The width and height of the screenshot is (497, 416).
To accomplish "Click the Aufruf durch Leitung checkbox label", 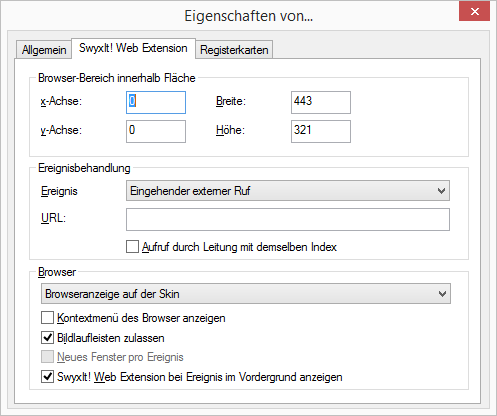I will (x=239, y=247).
